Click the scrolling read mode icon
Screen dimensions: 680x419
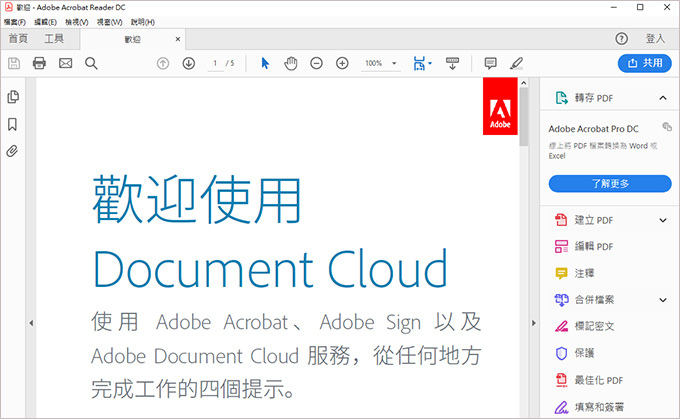tap(452, 63)
